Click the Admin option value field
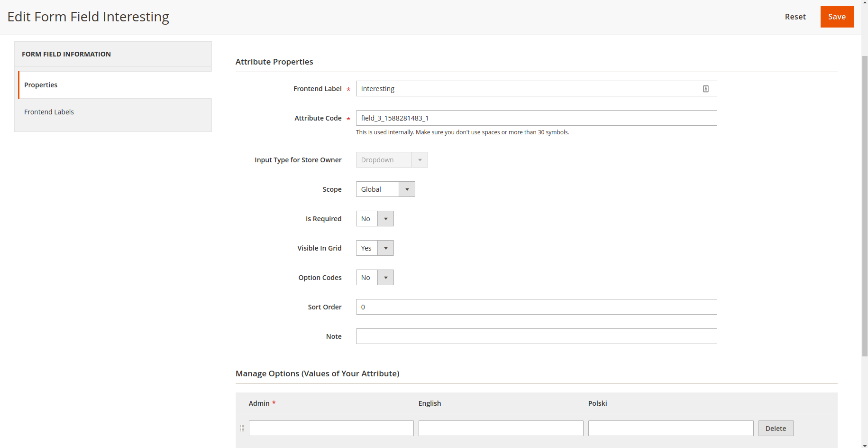The height and width of the screenshot is (448, 868). pos(331,429)
